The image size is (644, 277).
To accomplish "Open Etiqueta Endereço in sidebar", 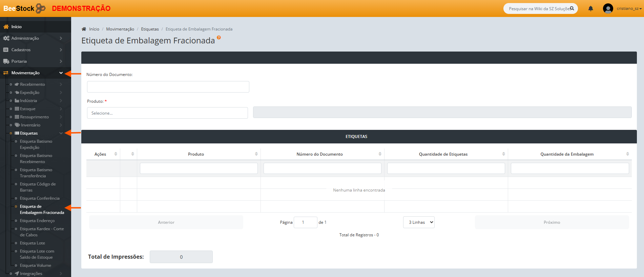I will (x=37, y=221).
